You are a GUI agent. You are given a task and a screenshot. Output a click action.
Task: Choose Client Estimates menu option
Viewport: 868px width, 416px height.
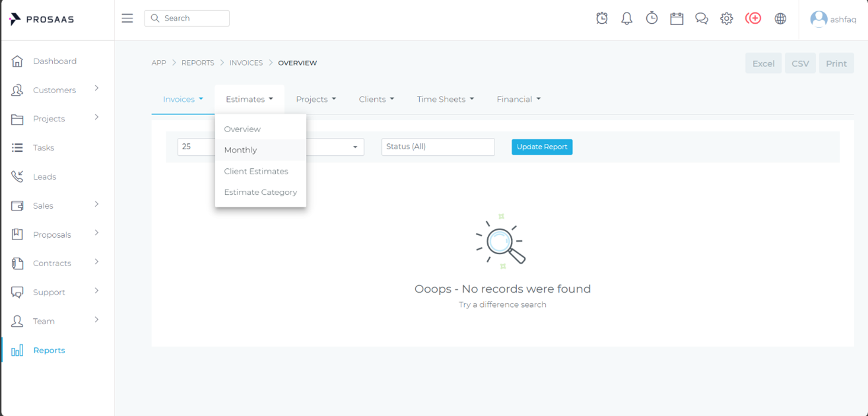click(x=256, y=171)
